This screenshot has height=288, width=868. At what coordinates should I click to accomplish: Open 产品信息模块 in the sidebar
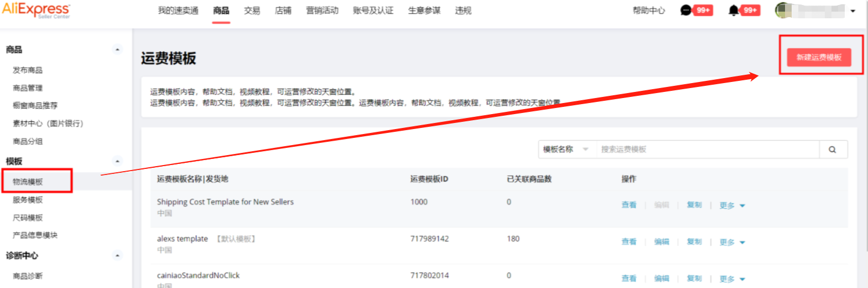[35, 235]
